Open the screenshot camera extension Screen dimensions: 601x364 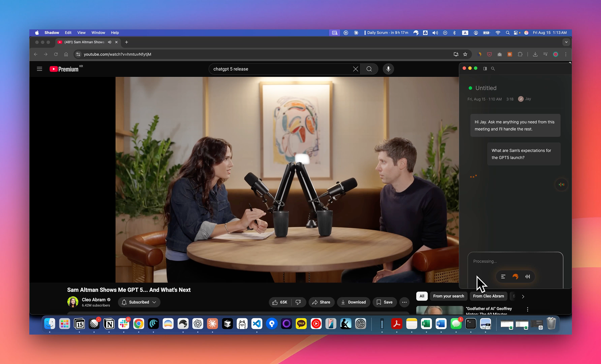point(500,54)
